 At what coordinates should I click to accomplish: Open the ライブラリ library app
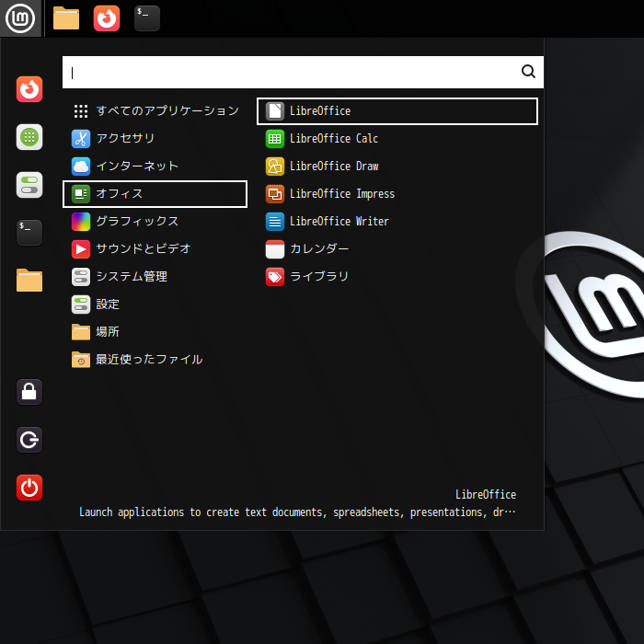(x=397, y=277)
